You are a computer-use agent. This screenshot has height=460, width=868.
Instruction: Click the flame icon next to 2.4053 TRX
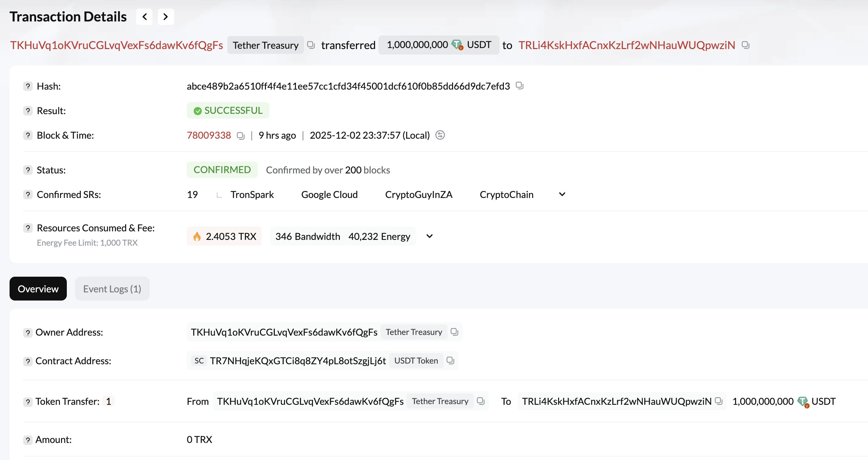point(197,236)
